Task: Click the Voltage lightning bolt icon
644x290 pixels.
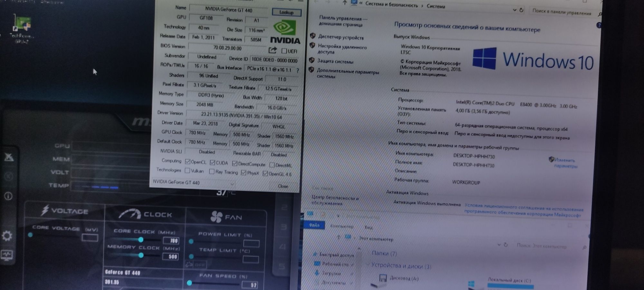Action: [45, 210]
